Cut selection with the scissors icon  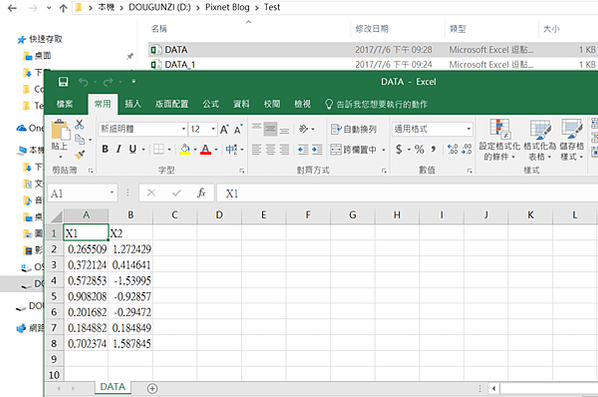pos(79,124)
